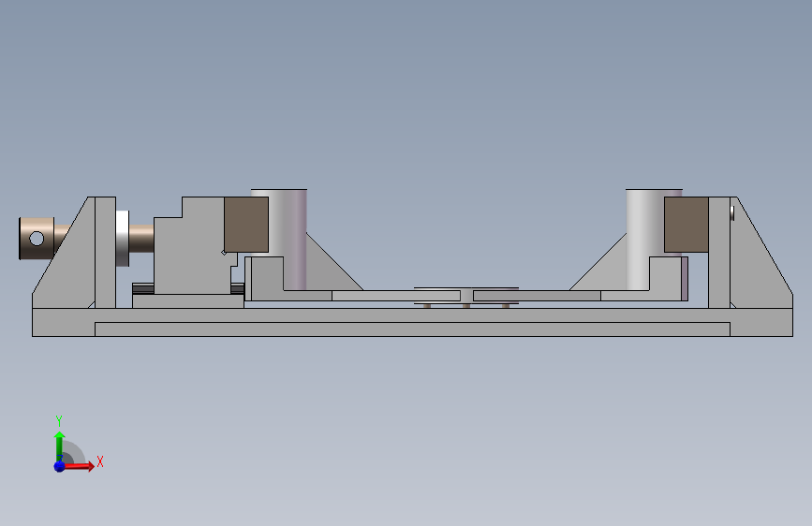Click the blue Z axis ball of the triad
The width and height of the screenshot is (812, 526).
tap(60, 466)
